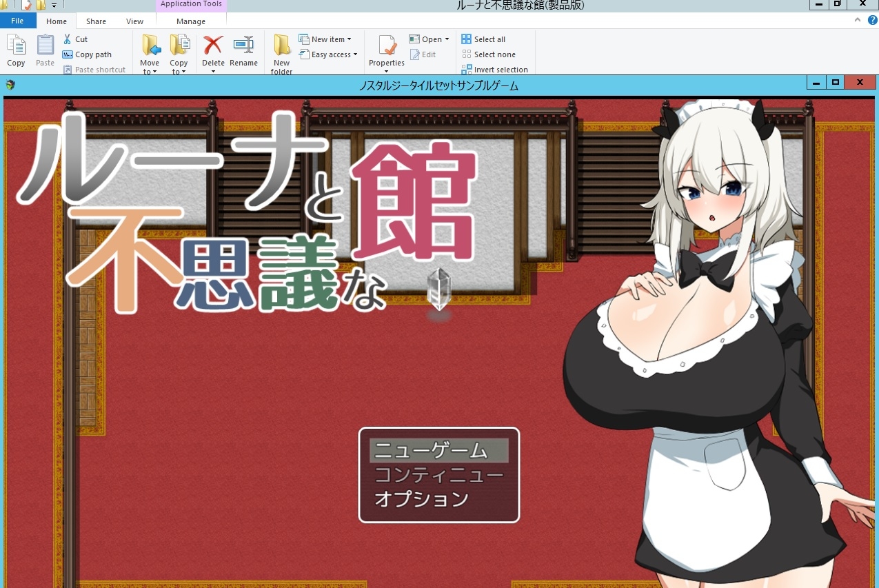
Task: Delete the selected item with the red X
Action: point(213,45)
